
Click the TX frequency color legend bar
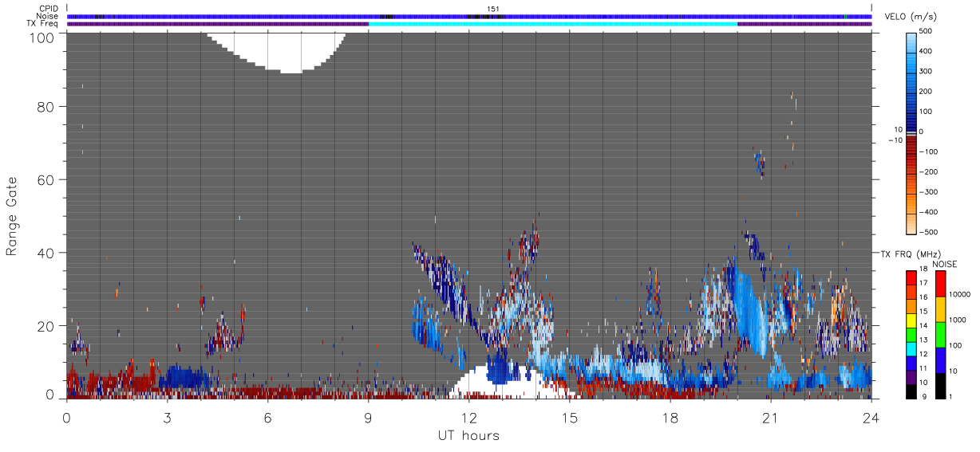coord(911,333)
